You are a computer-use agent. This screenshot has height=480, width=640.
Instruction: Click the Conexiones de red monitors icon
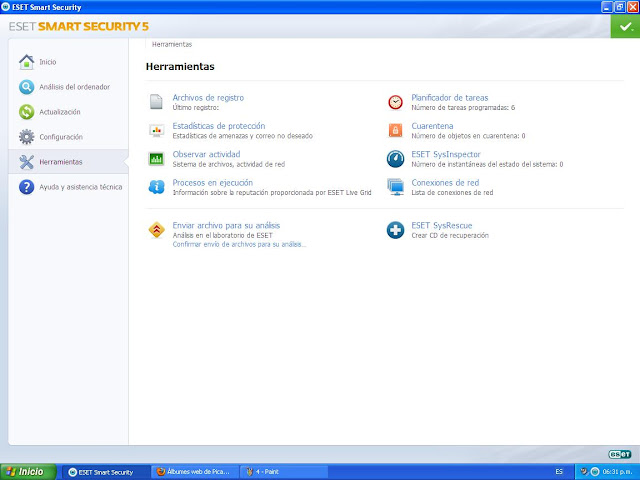pyautogui.click(x=395, y=187)
